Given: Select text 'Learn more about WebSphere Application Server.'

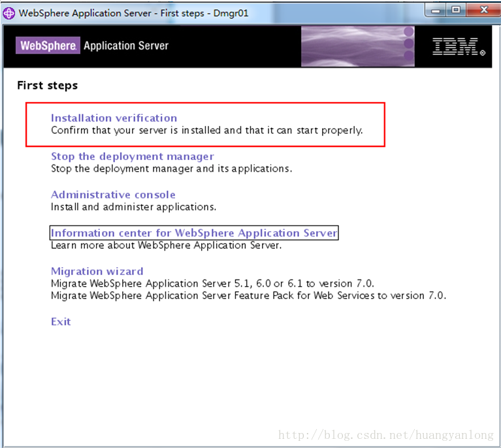Looking at the screenshot, I should point(166,246).
